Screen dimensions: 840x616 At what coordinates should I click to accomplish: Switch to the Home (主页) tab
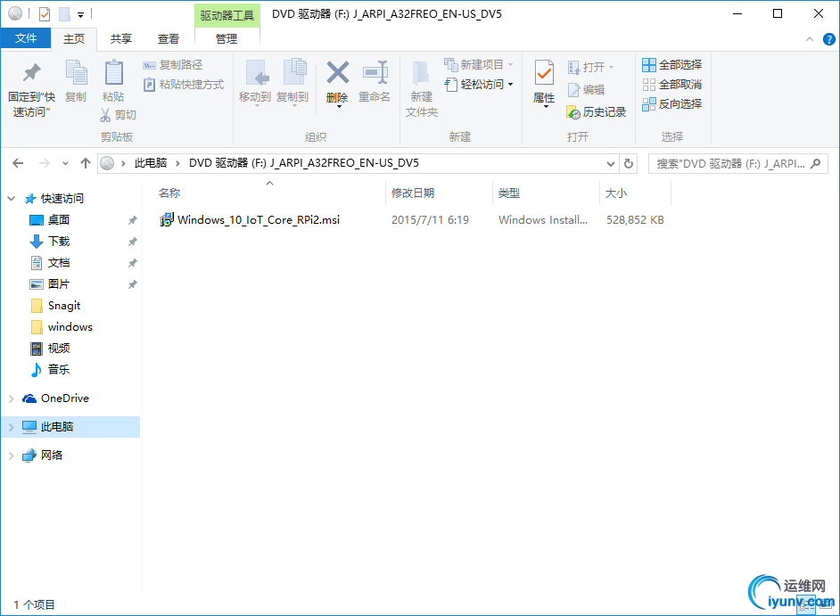click(74, 38)
